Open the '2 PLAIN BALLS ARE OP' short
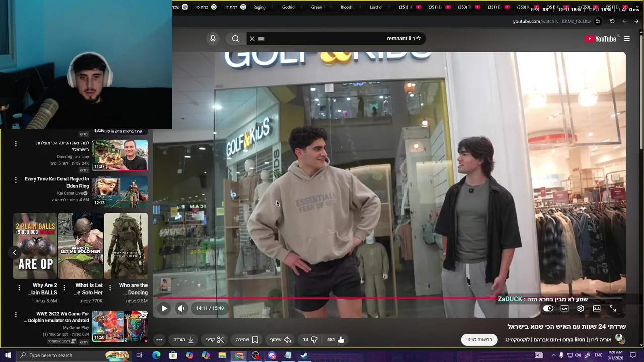Image resolution: width=644 pixels, height=362 pixels. click(35, 245)
